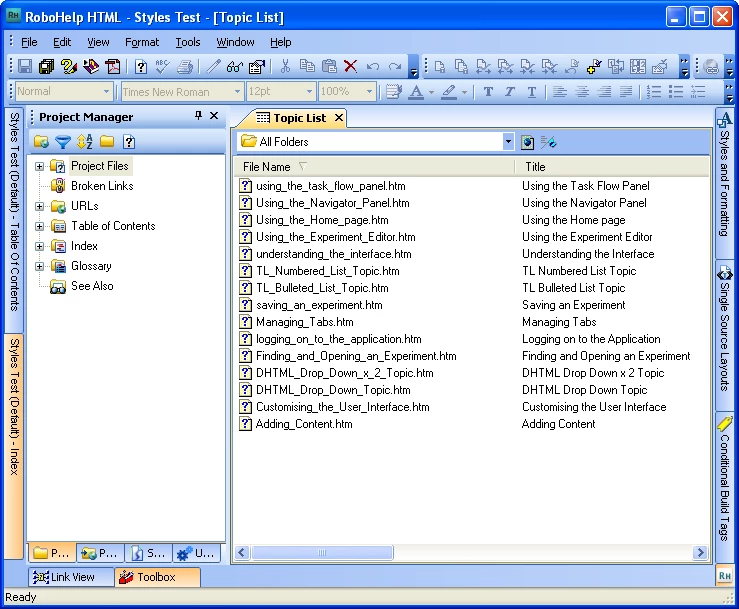Click the Adobe PDF icon in toolbar
The image size is (739, 609).
[113, 66]
